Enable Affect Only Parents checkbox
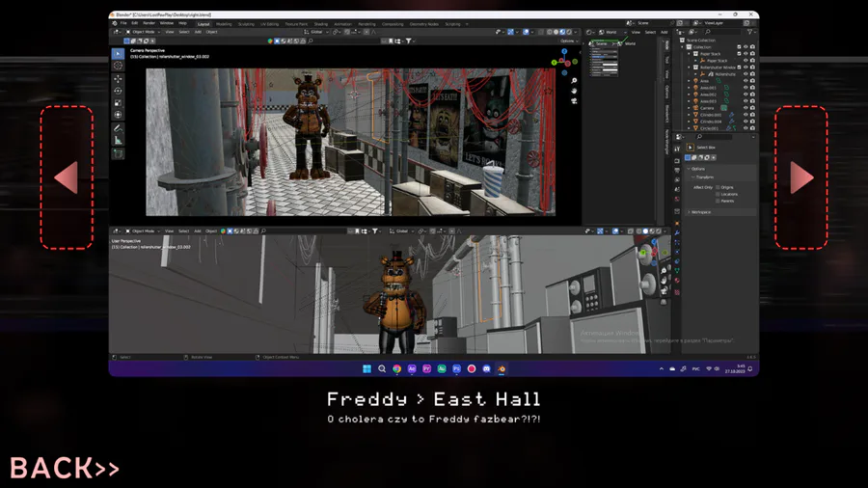The image size is (868, 488). coord(718,201)
